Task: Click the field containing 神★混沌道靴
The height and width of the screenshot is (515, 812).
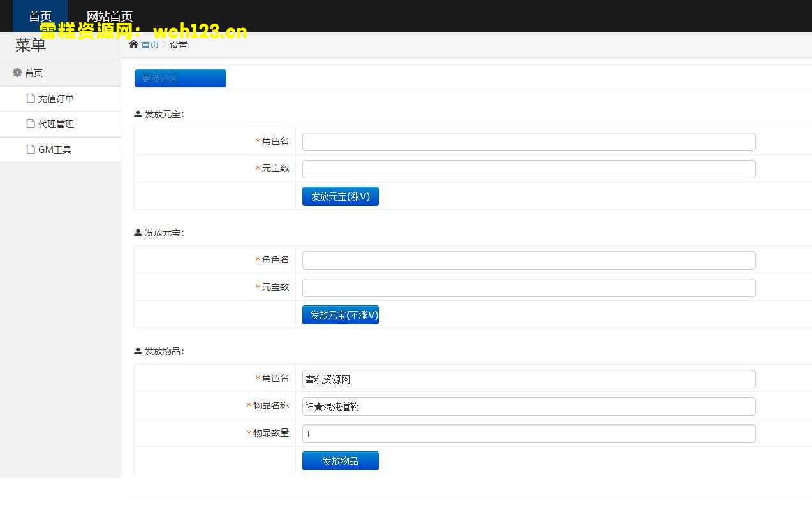Action: click(x=528, y=406)
